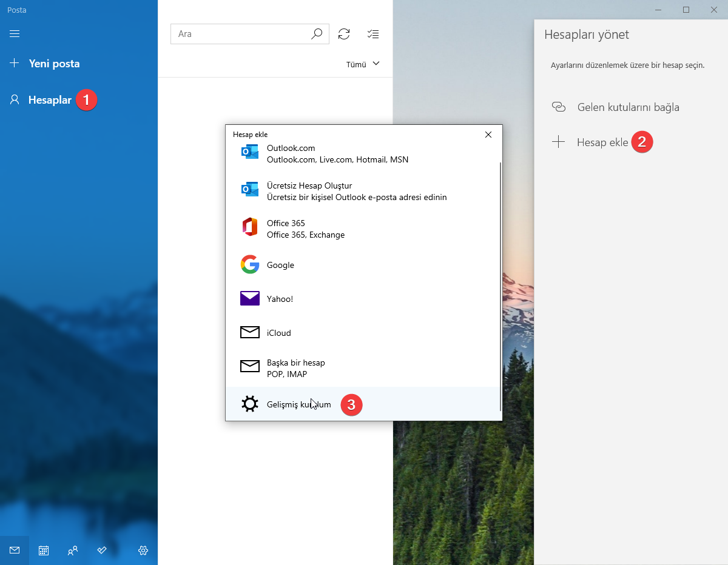Choose Google account option

tap(363, 265)
